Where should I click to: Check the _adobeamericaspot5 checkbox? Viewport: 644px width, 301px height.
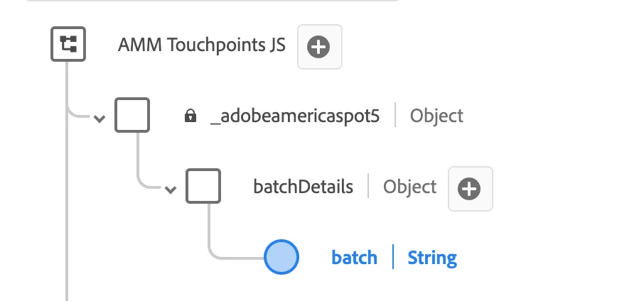132,115
